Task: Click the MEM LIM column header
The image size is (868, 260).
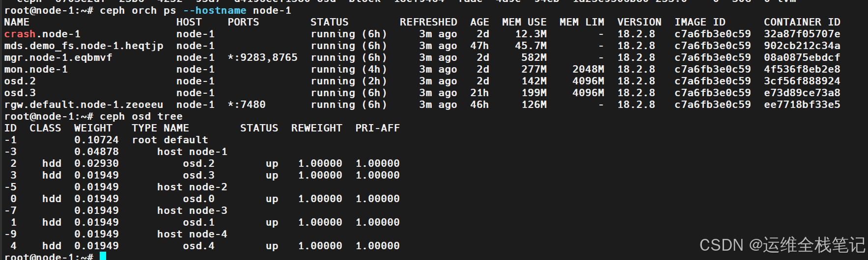Action: [582, 22]
